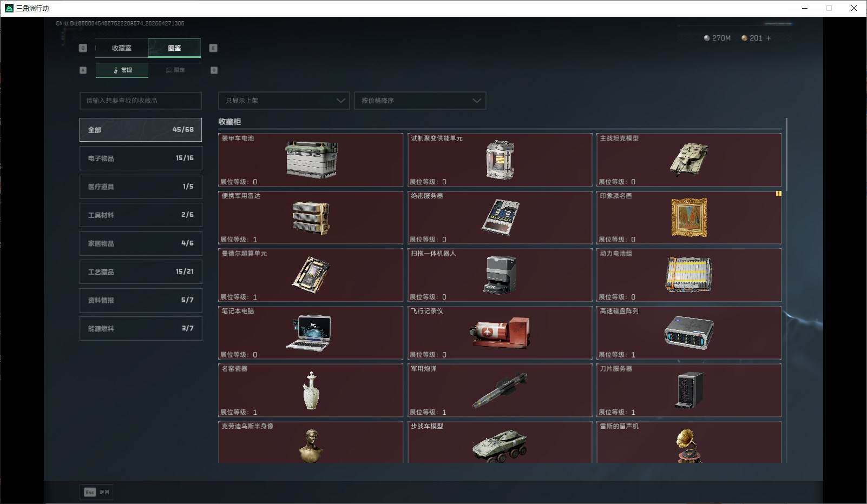The width and height of the screenshot is (867, 504).
Task: Select the 军用炮弹 shell item icon
Action: pos(500,390)
